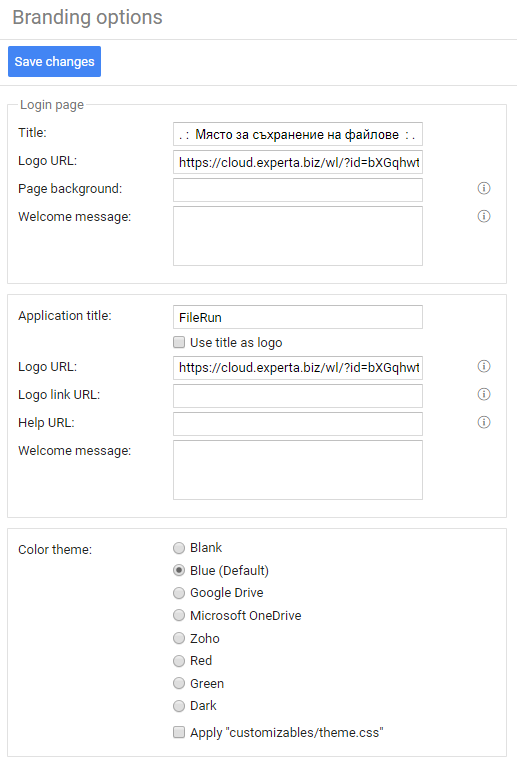Viewport: 517px width, 763px height.
Task: Click info icon beside application Logo URL
Action: pyautogui.click(x=483, y=366)
